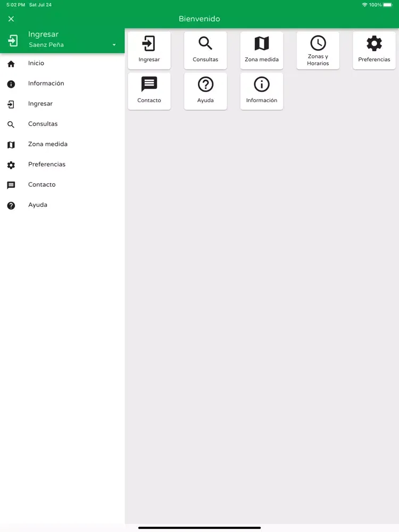Tap the battery indicator in the status bar
Viewport: 399px width, 532px height.
point(388,5)
